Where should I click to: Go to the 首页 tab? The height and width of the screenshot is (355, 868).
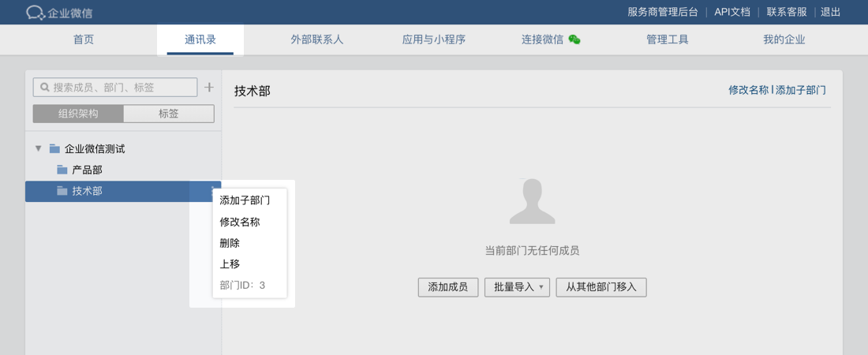84,40
